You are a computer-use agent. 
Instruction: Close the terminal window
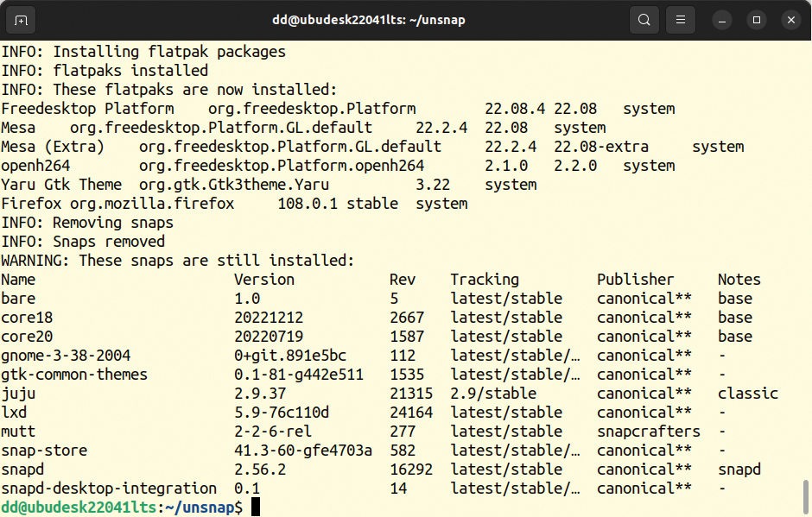[790, 20]
